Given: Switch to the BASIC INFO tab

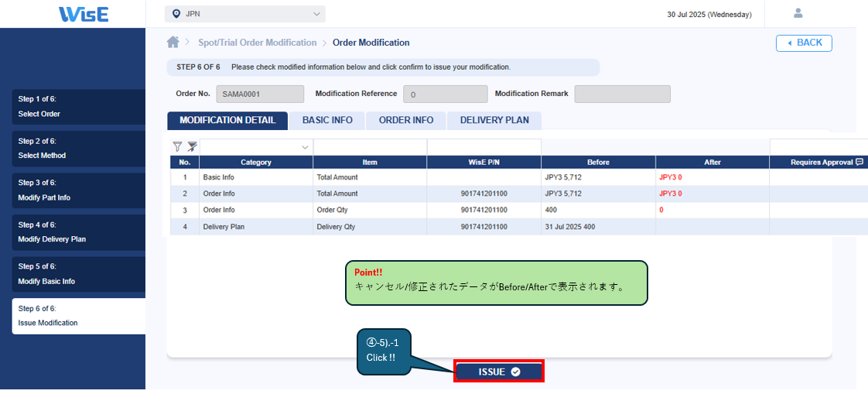Looking at the screenshot, I should [327, 120].
